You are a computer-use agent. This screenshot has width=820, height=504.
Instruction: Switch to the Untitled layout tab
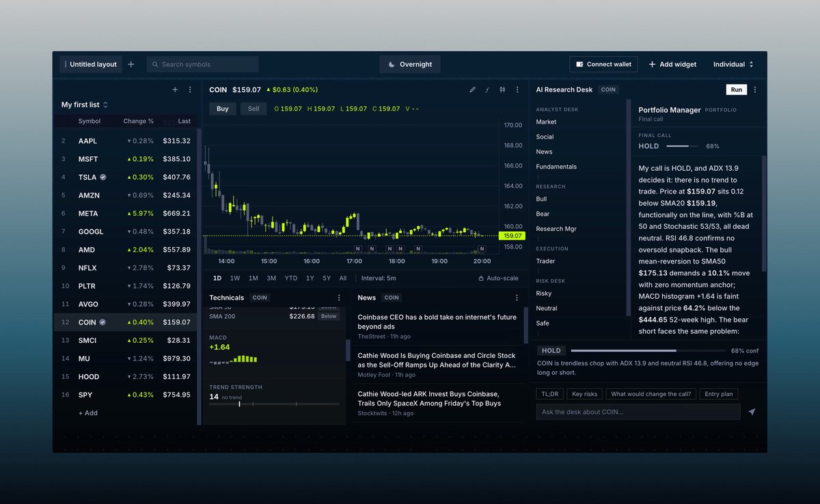point(91,64)
